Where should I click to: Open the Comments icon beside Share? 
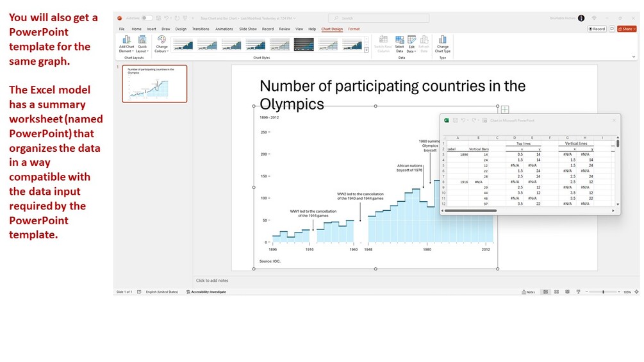tap(611, 29)
